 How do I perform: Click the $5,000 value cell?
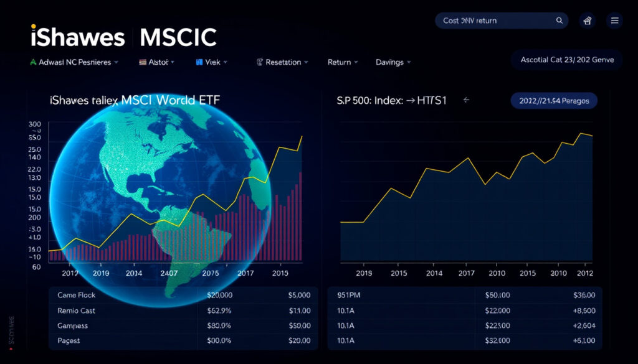point(299,296)
